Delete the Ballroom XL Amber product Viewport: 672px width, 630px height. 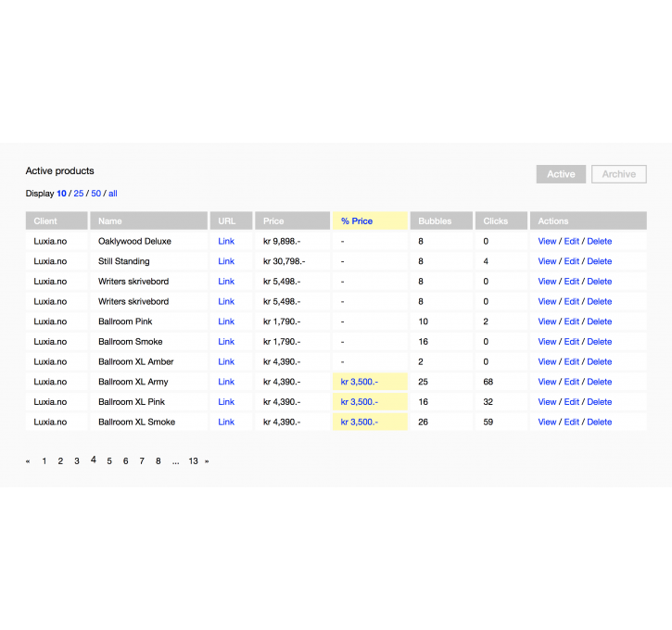tap(599, 361)
